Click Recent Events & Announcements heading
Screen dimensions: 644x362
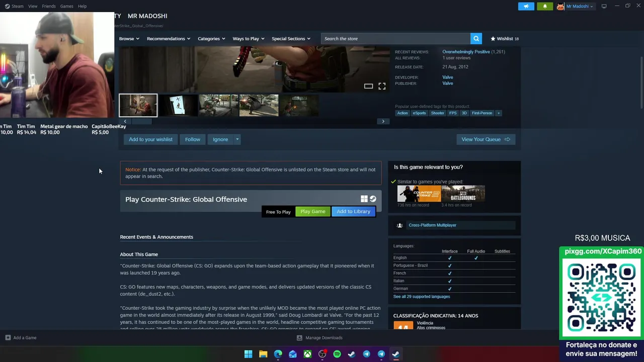point(156,237)
